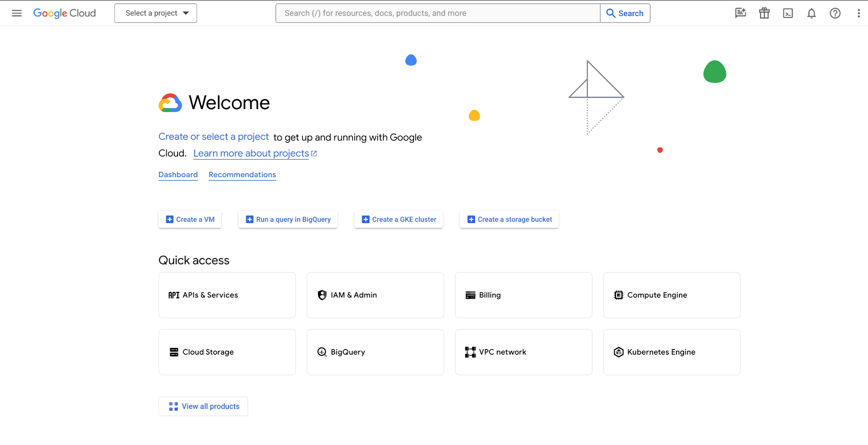Open the Compute Engine card

pos(672,295)
